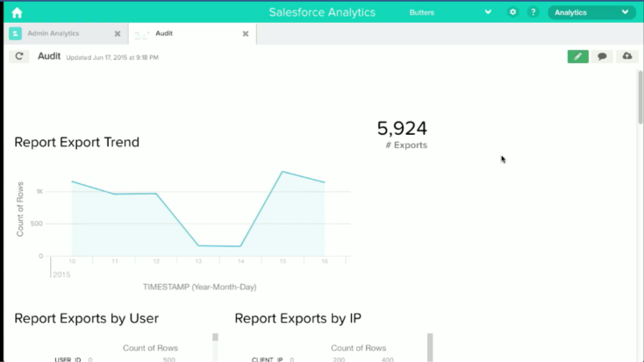Viewport: 644px width, 362px height.
Task: Click the Report Exports by User heading
Action: (86, 318)
